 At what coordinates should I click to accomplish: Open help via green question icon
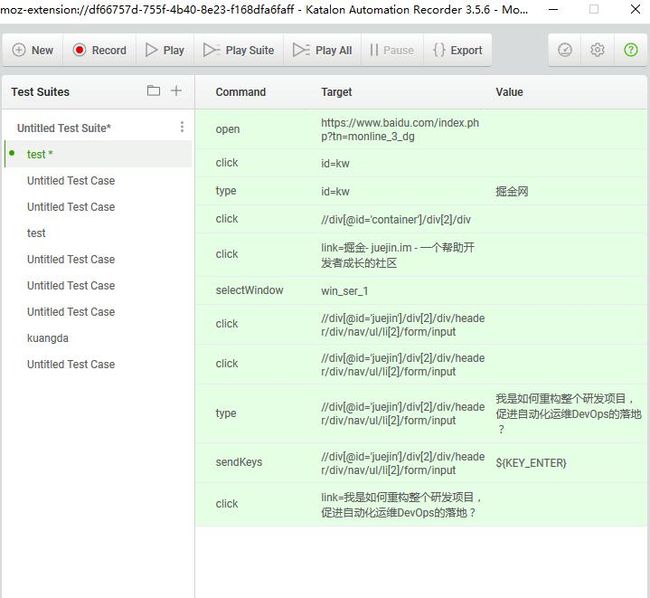pyautogui.click(x=631, y=50)
